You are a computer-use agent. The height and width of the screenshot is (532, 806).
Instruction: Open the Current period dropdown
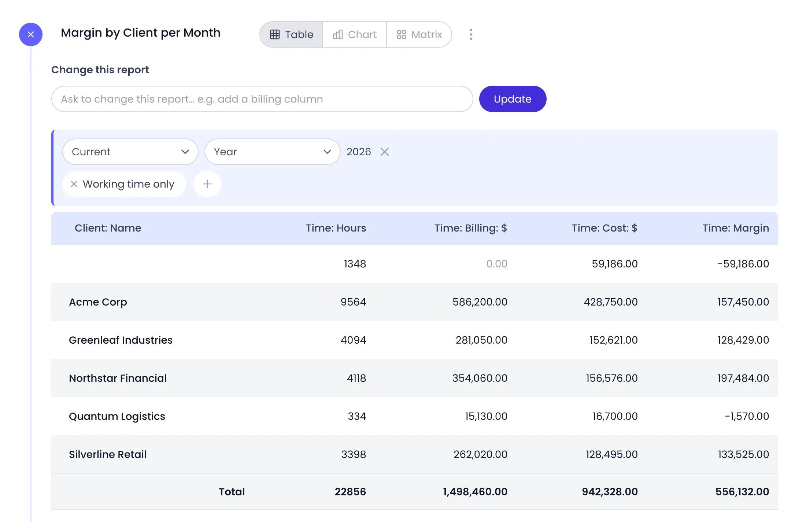coord(130,152)
